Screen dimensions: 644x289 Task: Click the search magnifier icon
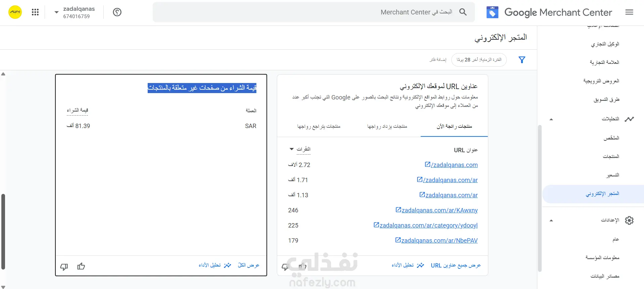(x=463, y=12)
